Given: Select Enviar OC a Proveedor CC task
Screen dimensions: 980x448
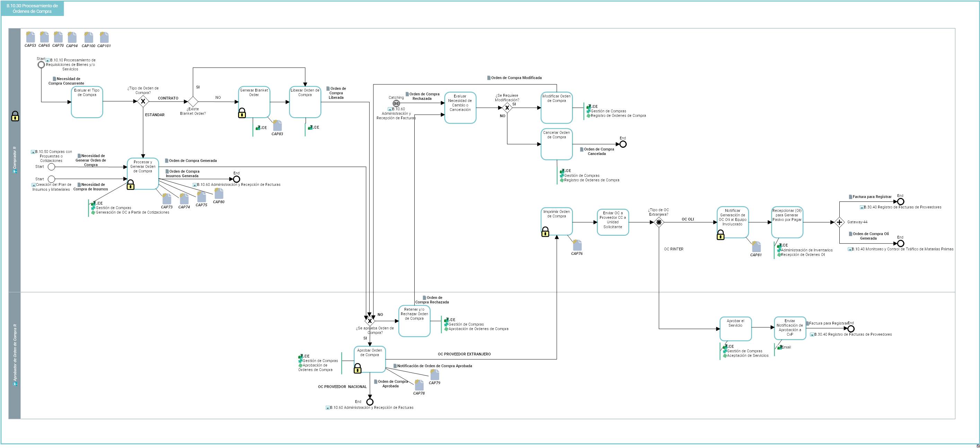Looking at the screenshot, I should pyautogui.click(x=613, y=222).
